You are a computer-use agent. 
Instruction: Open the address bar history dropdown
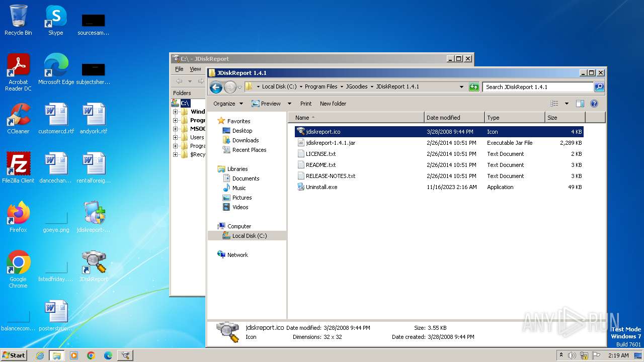pos(461,87)
